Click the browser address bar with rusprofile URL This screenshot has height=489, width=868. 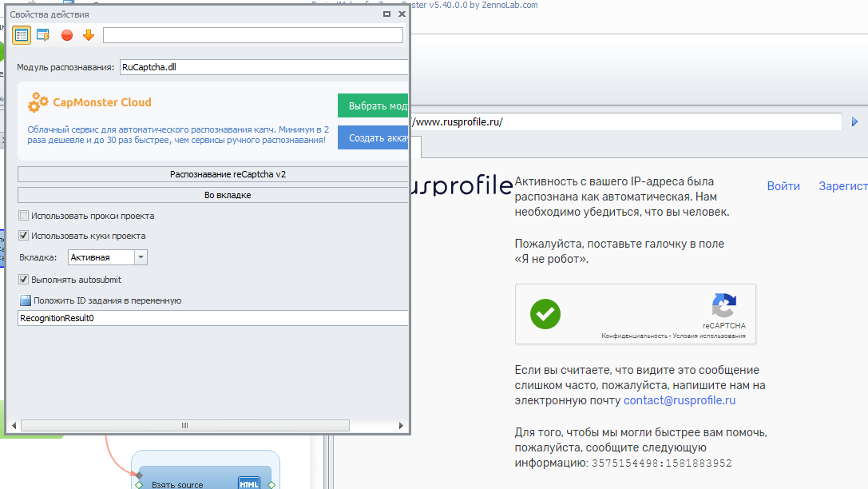[x=627, y=121]
